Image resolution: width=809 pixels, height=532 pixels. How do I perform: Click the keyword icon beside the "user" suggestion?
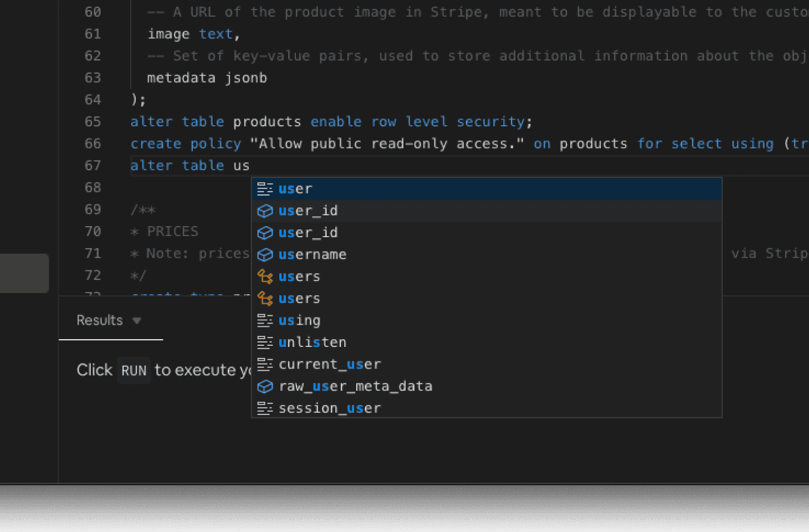(x=265, y=188)
